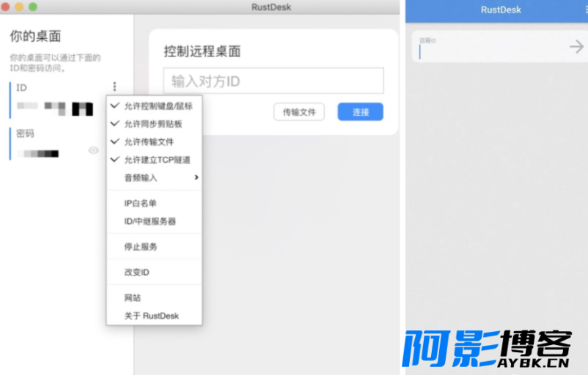The image size is (588, 375).
Task: Click the blue 连接 button
Action: [361, 112]
